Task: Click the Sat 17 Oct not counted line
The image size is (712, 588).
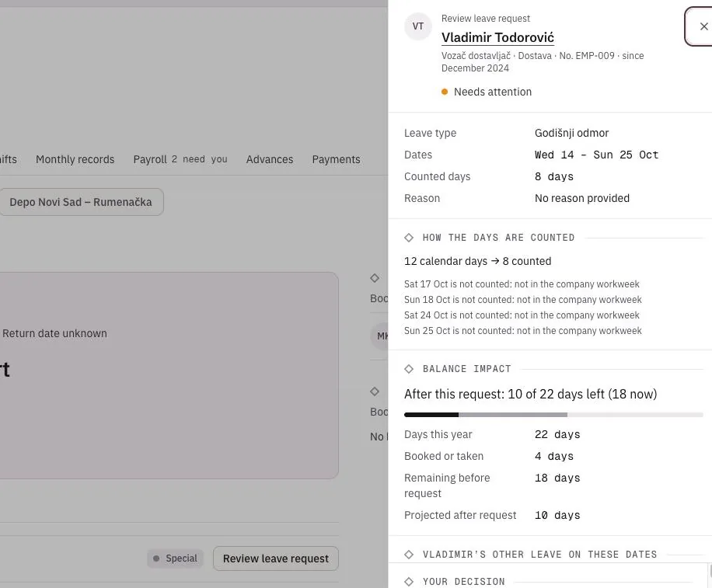Action: click(522, 284)
